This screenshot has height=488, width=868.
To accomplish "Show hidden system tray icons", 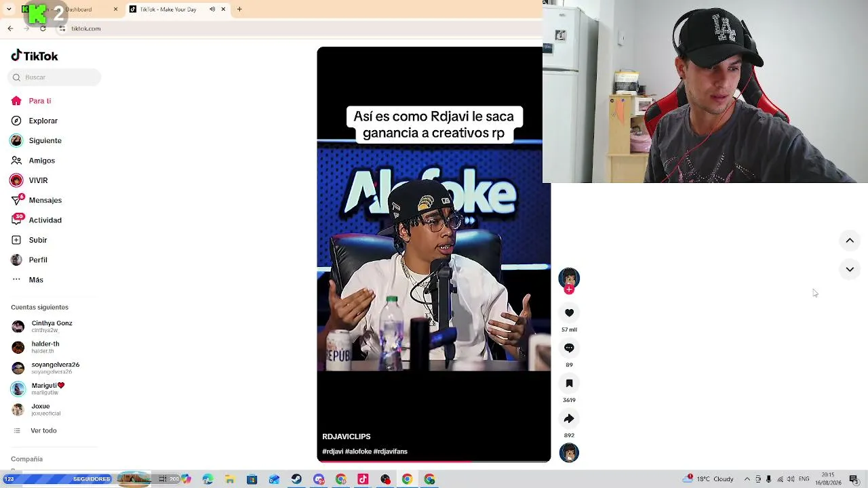I will click(747, 479).
